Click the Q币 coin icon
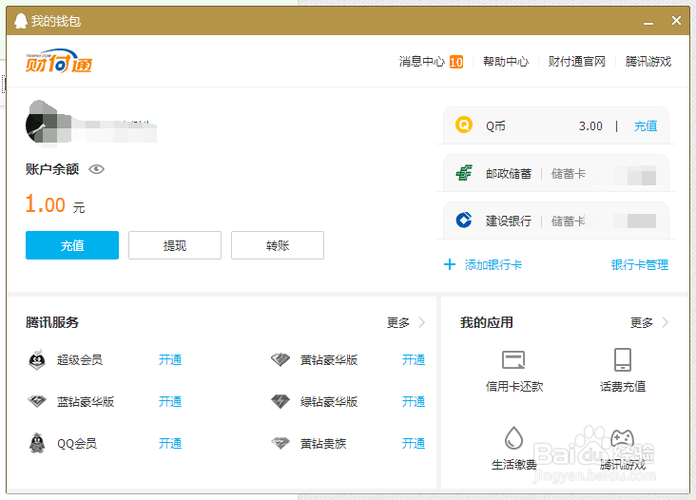This screenshot has width=696, height=500. (464, 125)
